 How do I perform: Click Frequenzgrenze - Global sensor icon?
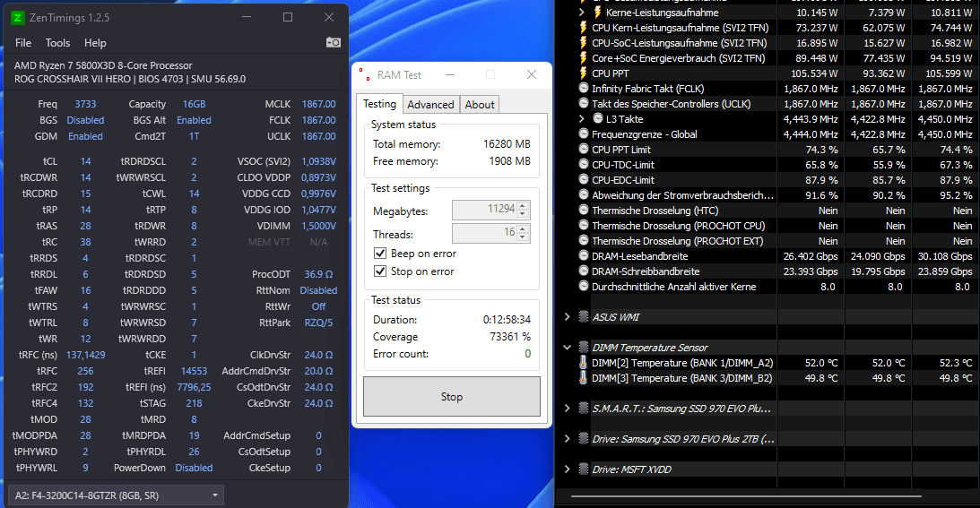(x=584, y=133)
